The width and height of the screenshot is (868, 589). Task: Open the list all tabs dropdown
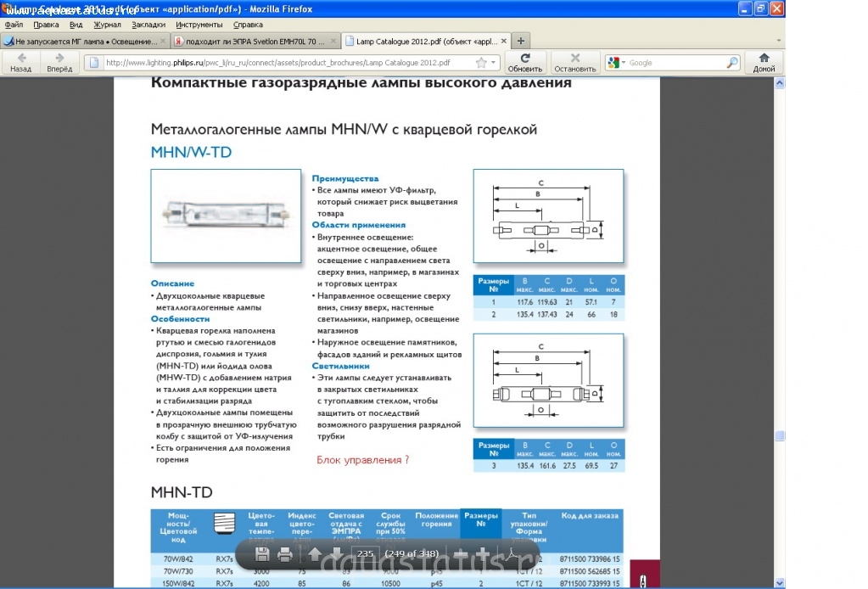[778, 41]
